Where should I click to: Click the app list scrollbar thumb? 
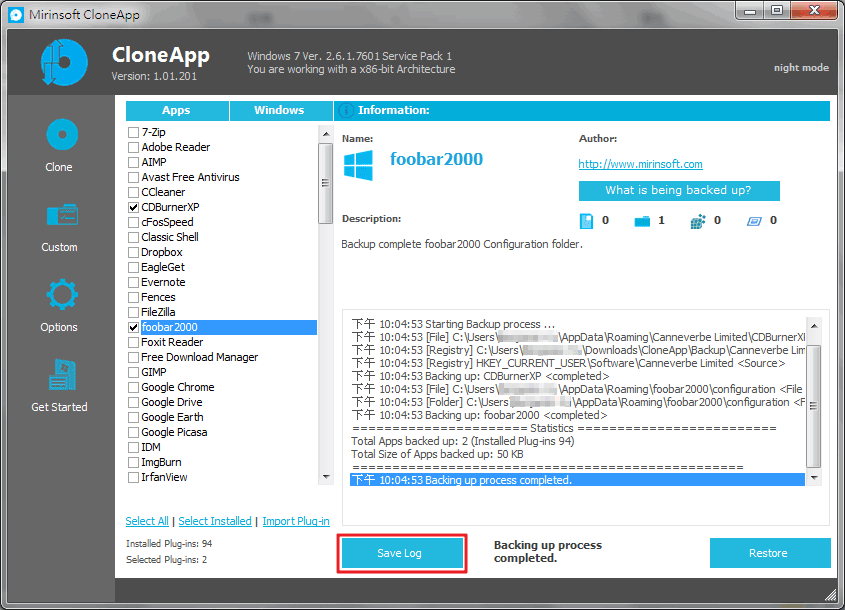pyautogui.click(x=325, y=183)
